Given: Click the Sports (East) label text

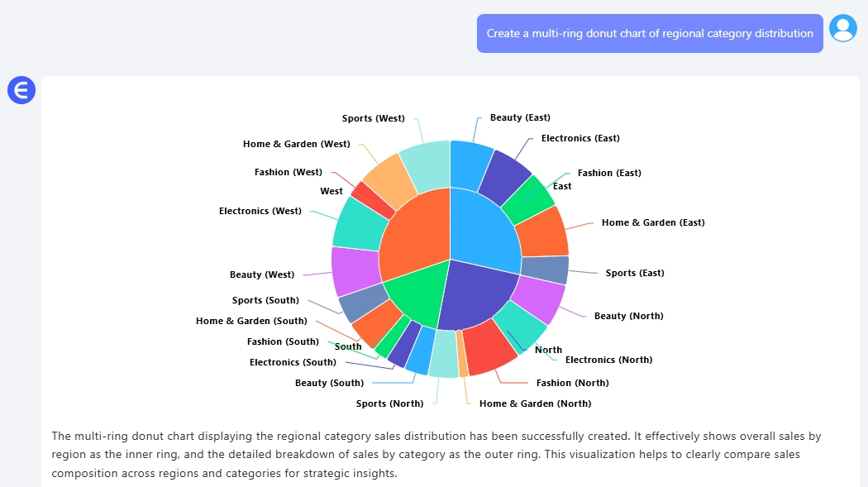Looking at the screenshot, I should [634, 273].
